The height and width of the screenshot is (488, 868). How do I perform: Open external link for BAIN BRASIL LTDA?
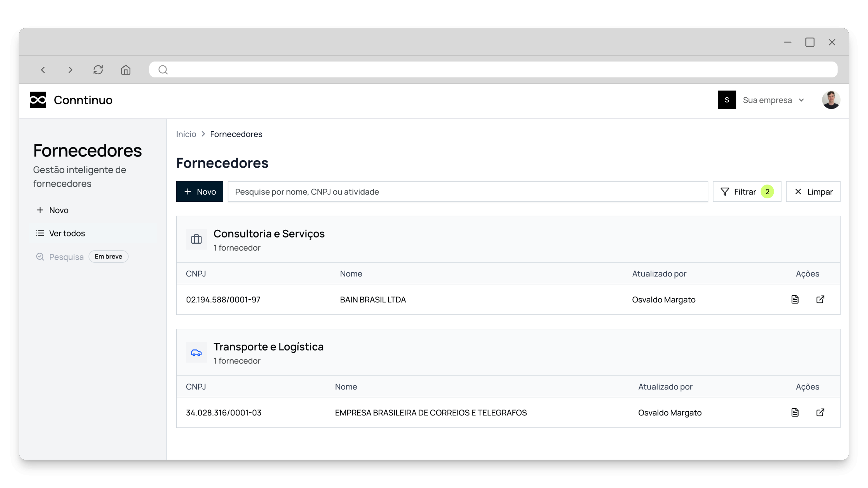(820, 299)
